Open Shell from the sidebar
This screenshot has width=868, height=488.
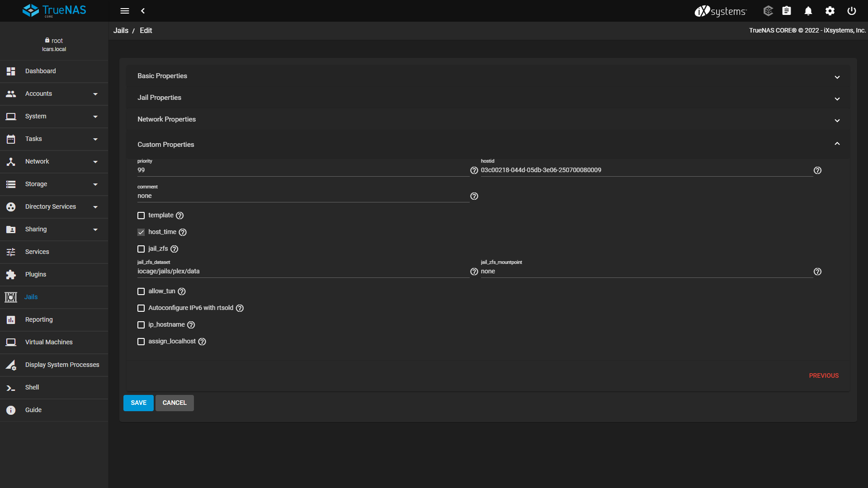coord(32,388)
